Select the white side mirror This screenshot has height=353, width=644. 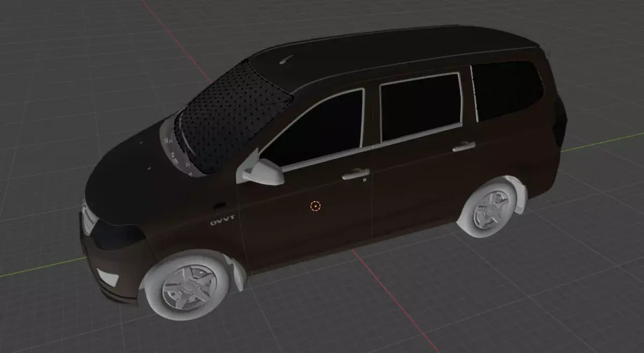point(263,172)
